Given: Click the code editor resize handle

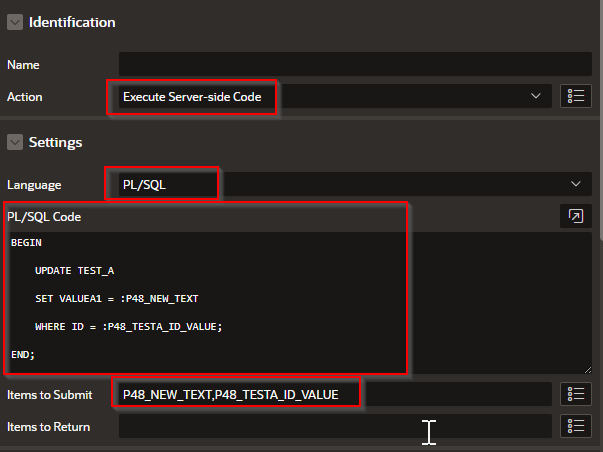Looking at the screenshot, I should click(588, 370).
